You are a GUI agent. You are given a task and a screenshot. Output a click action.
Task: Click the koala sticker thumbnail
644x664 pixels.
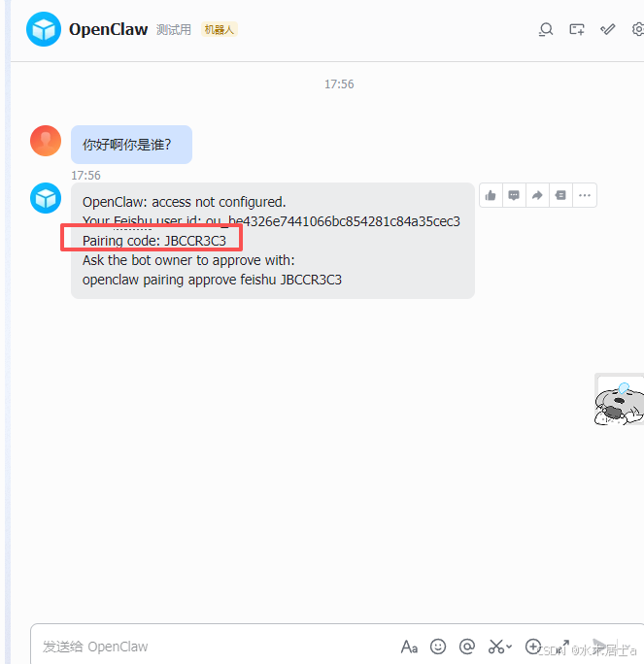(620, 399)
